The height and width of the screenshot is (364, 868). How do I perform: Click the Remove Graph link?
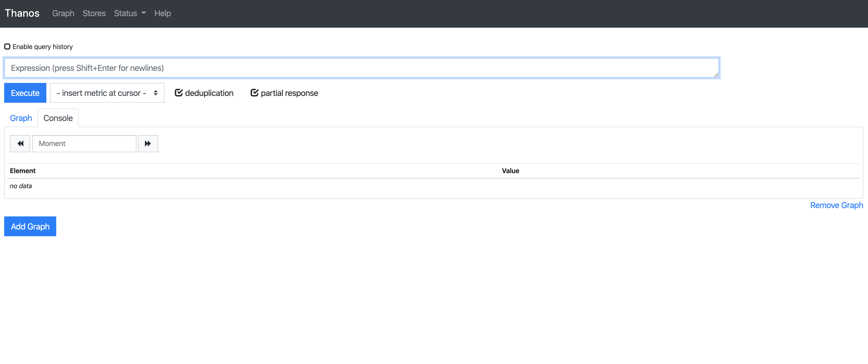[x=836, y=205]
